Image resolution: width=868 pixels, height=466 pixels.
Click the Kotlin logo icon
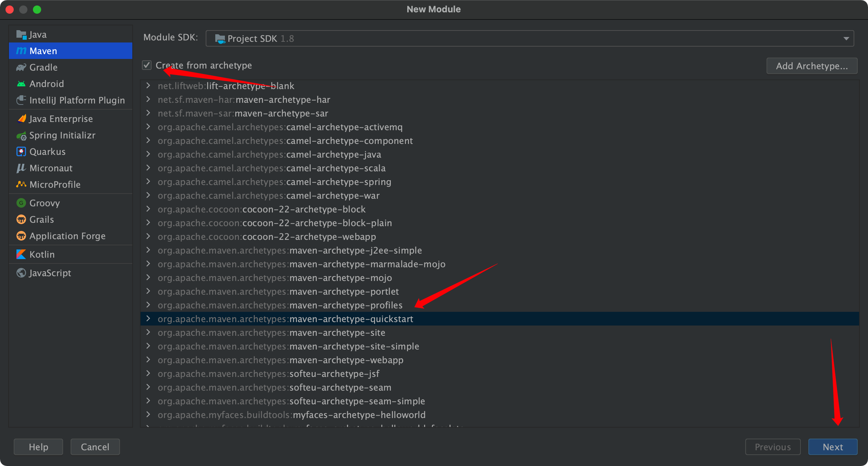click(x=21, y=255)
